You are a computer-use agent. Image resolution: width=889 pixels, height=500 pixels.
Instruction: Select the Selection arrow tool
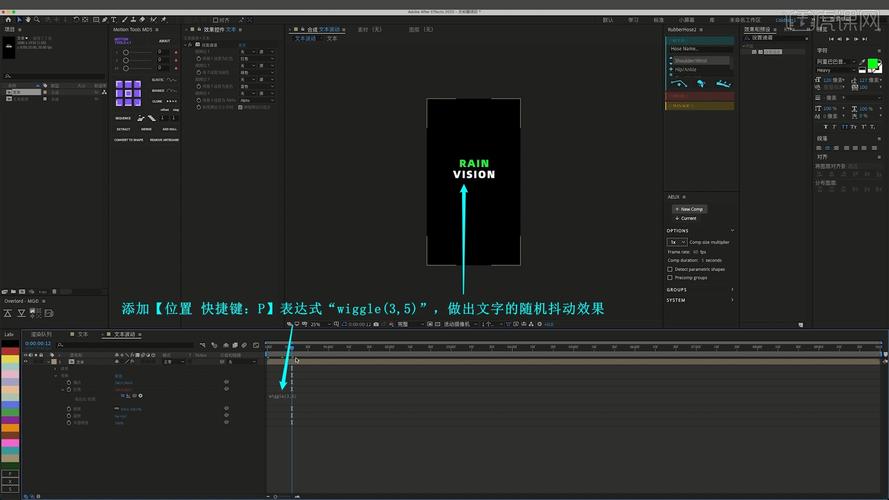pos(20,20)
